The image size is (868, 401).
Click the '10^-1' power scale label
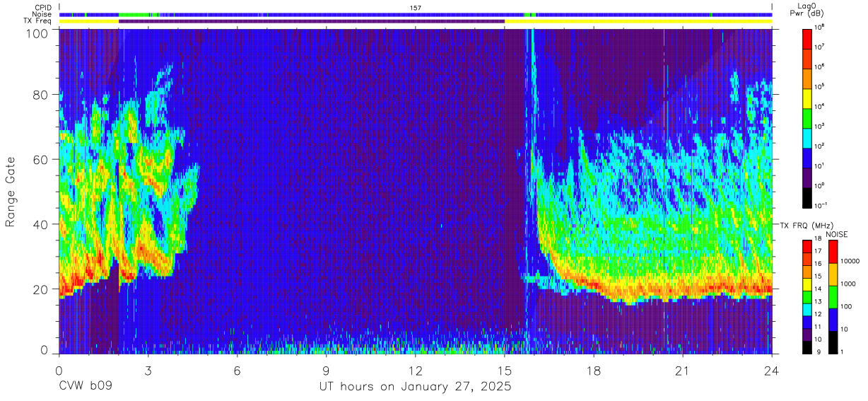tap(821, 205)
